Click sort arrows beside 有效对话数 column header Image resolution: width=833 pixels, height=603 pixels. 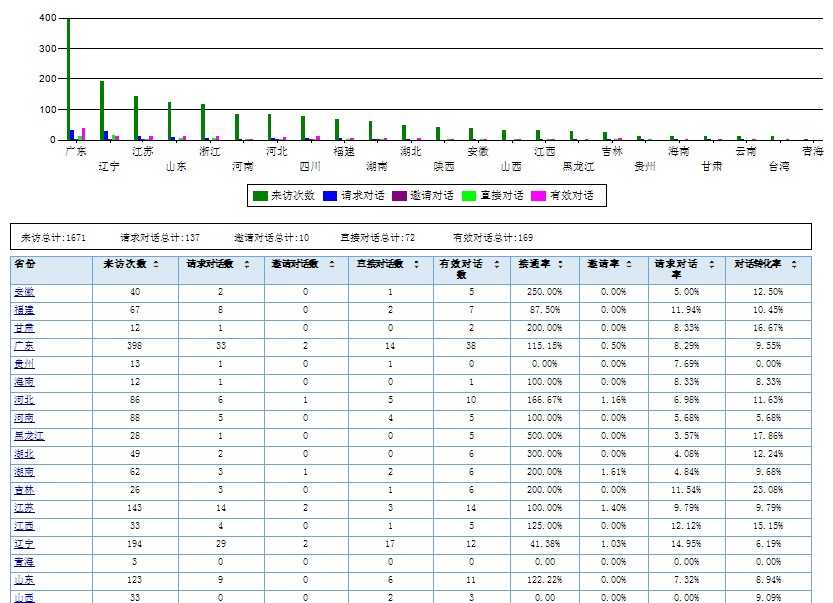pos(496,265)
